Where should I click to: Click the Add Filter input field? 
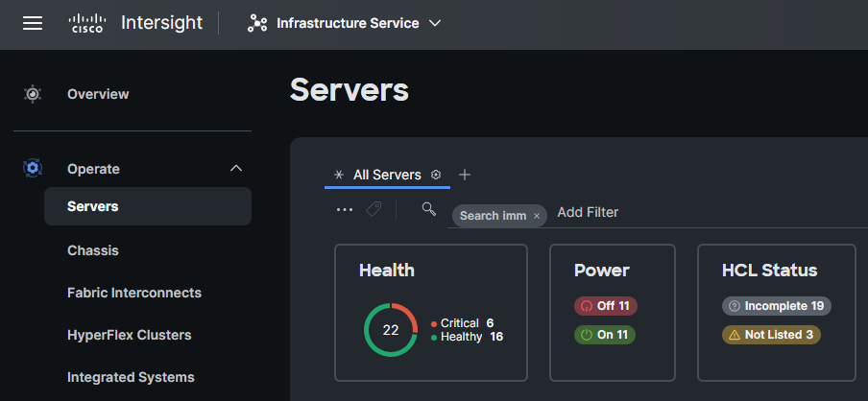pyautogui.click(x=588, y=212)
